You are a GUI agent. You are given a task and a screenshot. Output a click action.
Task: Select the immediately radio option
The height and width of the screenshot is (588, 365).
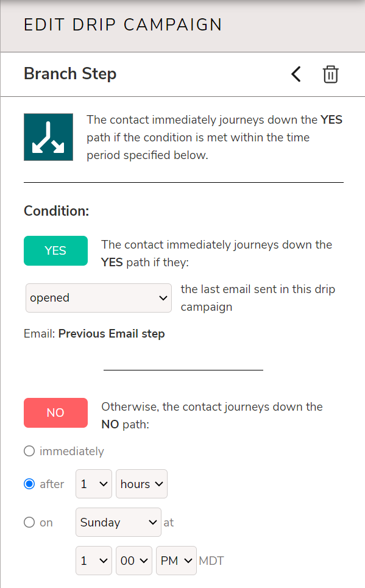(x=29, y=451)
